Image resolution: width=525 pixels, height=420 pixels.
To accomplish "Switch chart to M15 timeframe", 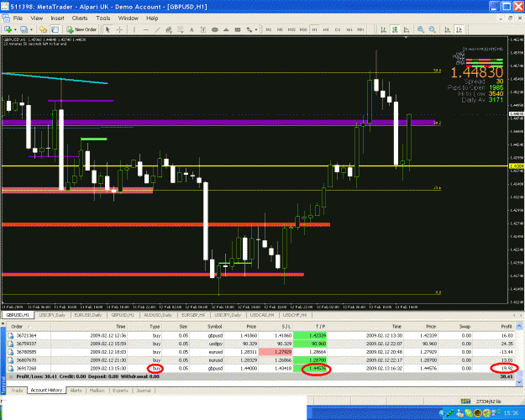I will pos(291,29).
